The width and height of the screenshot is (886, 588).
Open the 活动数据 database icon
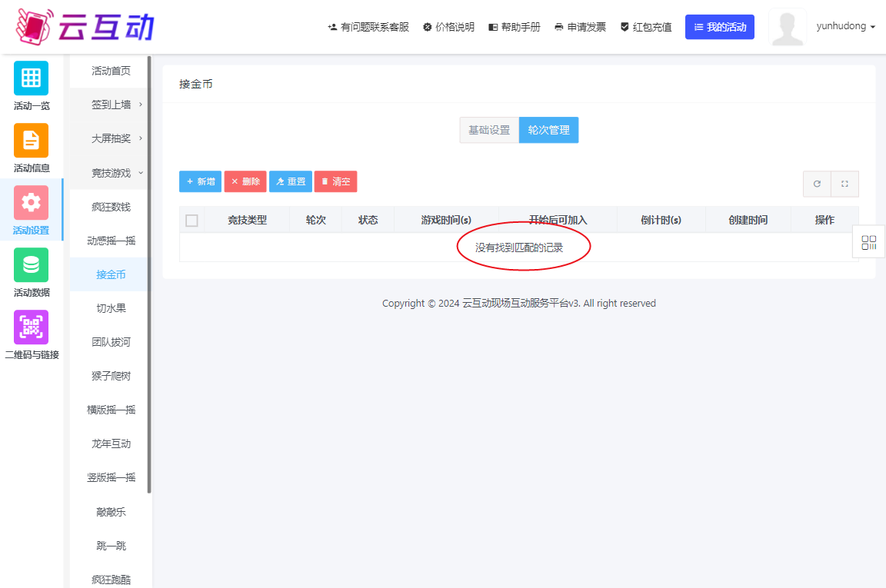click(x=31, y=265)
